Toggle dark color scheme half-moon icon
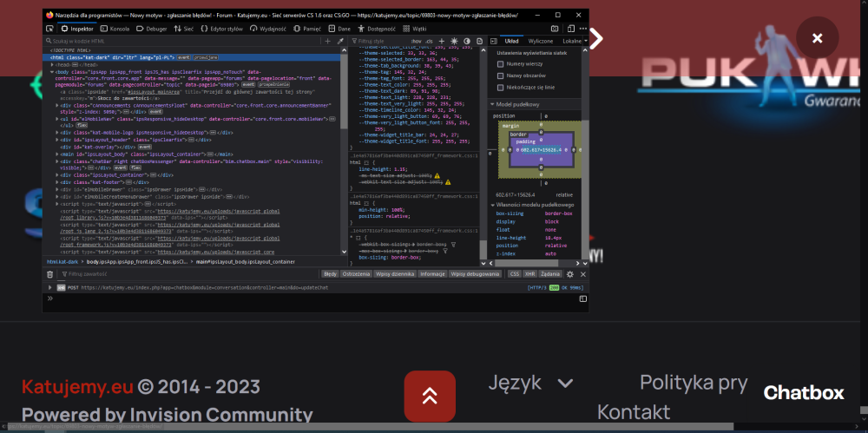868x433 pixels. (x=467, y=41)
